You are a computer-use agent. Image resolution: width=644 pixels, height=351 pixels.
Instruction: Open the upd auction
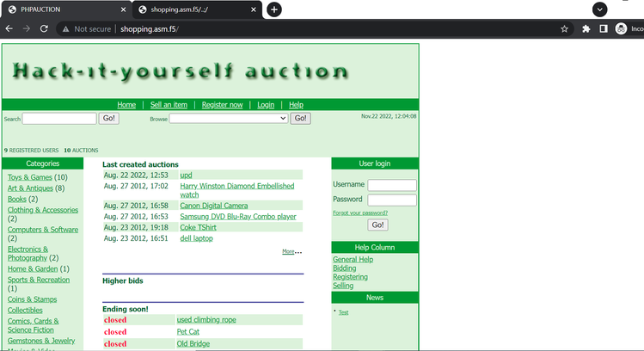coord(186,175)
